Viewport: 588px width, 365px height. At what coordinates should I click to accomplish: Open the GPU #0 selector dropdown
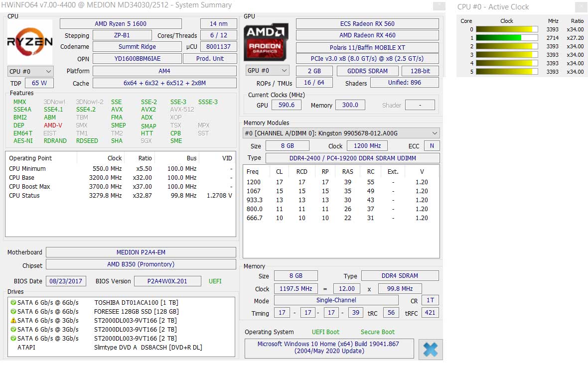[267, 70]
